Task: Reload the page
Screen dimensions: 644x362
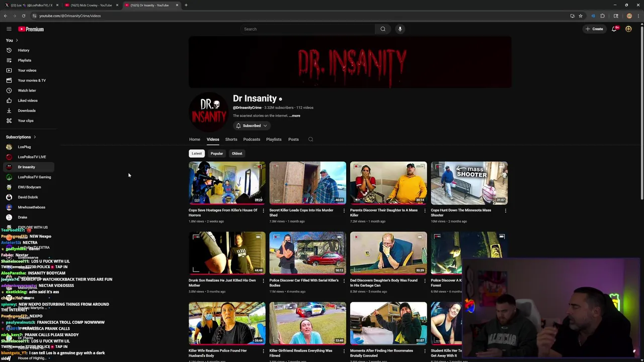Action: point(23,16)
